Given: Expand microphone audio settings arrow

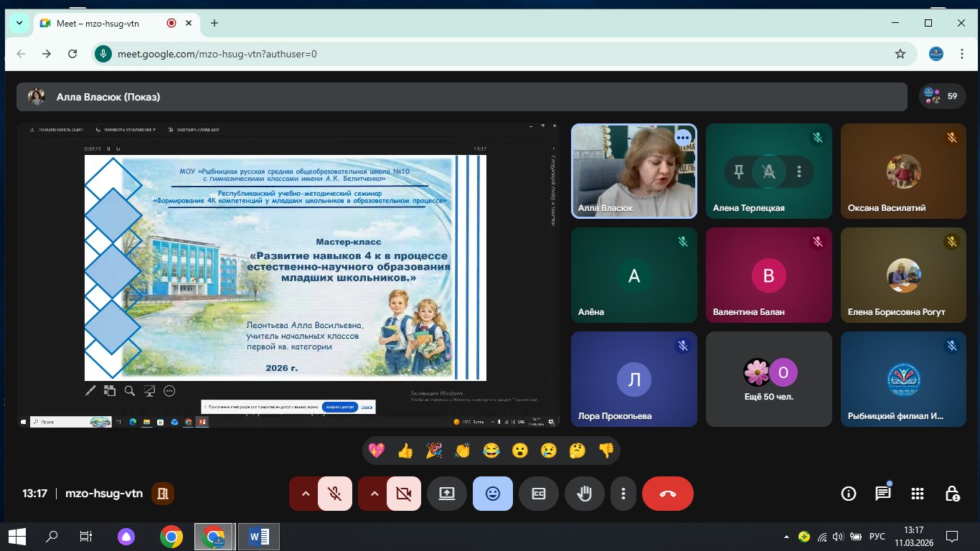Looking at the screenshot, I should point(306,494).
